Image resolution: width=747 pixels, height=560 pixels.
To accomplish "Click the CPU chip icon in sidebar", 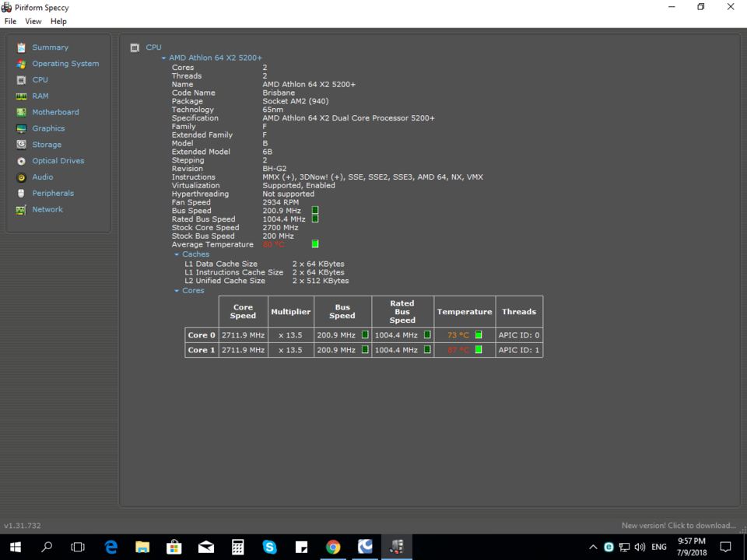I will [x=21, y=80].
